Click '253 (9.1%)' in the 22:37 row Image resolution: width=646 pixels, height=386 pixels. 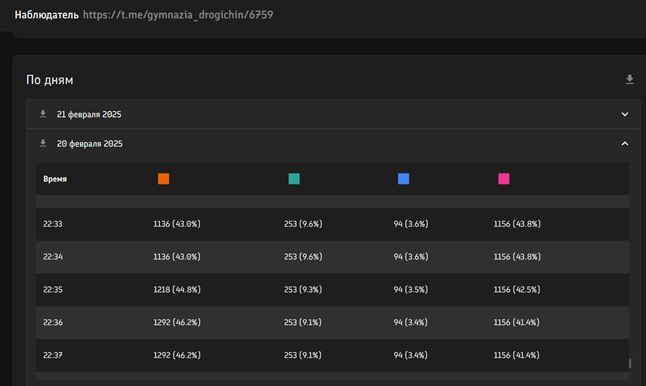coord(302,355)
